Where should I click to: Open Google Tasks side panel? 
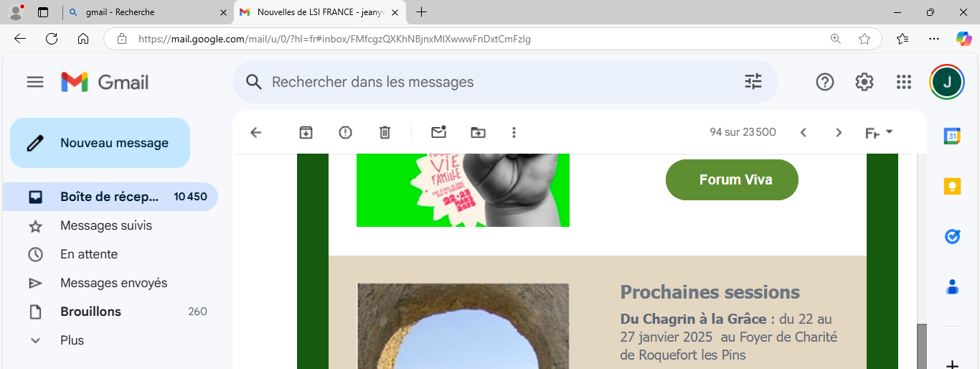pyautogui.click(x=952, y=236)
